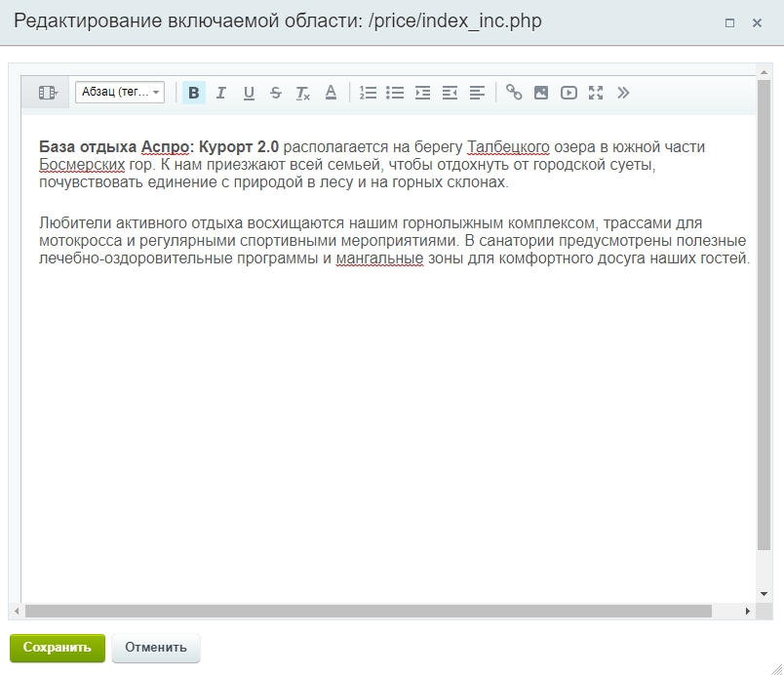The width and height of the screenshot is (784, 675).
Task: Toggle the editor view mode icon
Action: click(48, 93)
